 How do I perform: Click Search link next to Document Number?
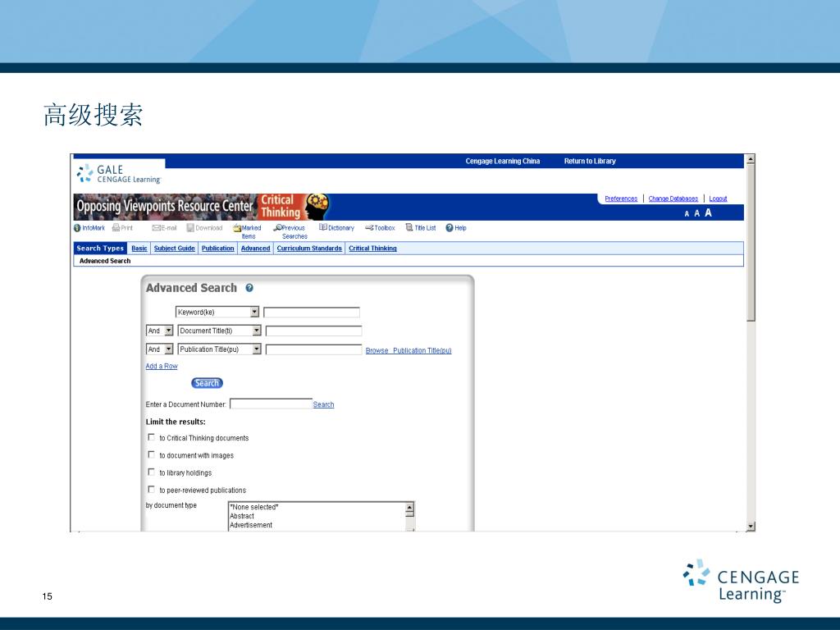click(323, 404)
